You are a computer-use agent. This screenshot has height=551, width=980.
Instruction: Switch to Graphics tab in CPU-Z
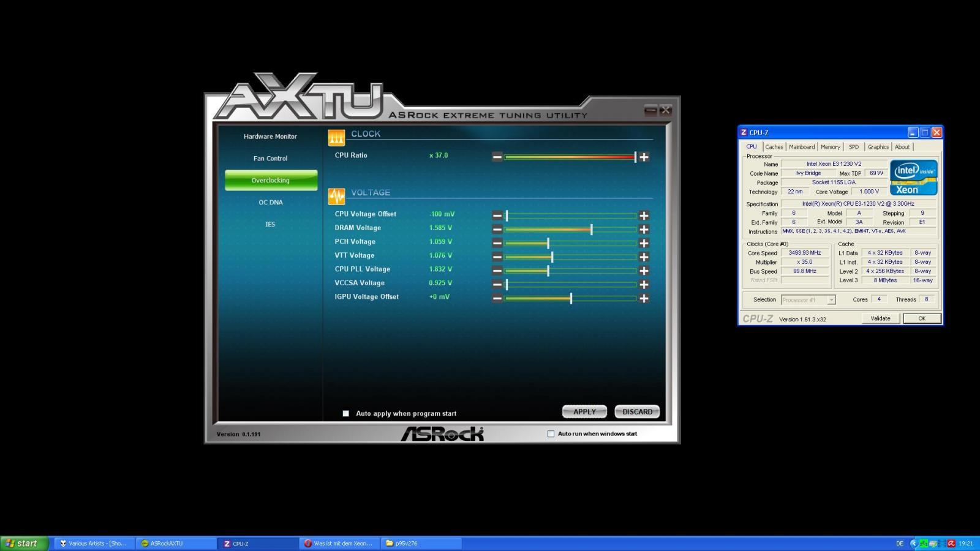(x=878, y=147)
